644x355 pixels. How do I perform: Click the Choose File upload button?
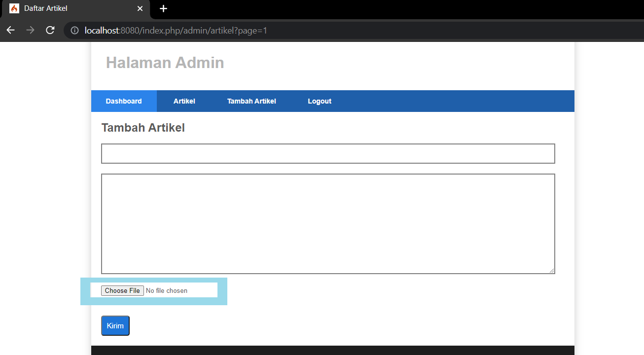[x=122, y=290]
